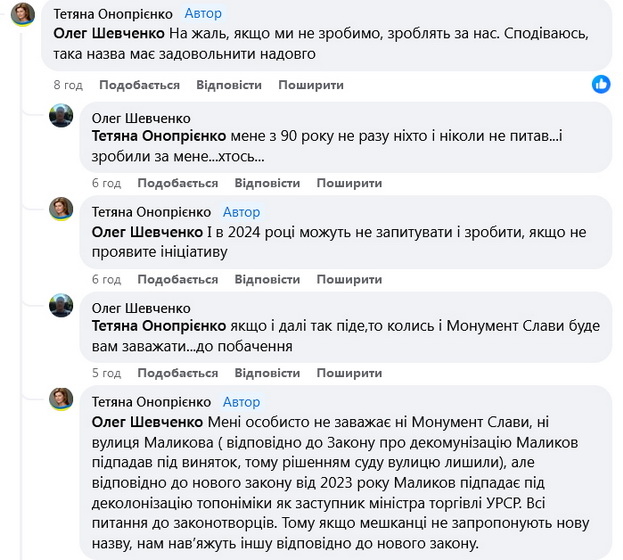Screen dimensions: 623x560
Task: Click Тетяна's avatar on the '2024 році' reply
Action: tap(62, 210)
